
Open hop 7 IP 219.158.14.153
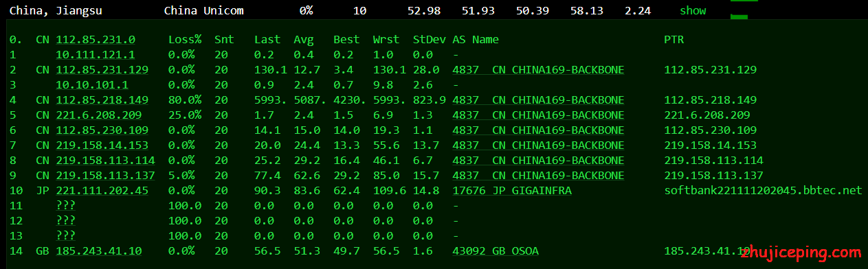102,145
